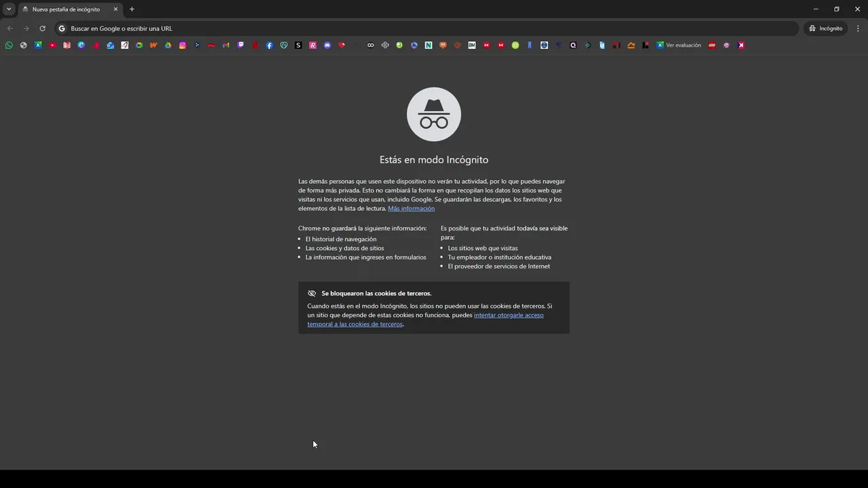
Task: Click Las cookies y datos de sitios item
Action: pyautogui.click(x=344, y=248)
